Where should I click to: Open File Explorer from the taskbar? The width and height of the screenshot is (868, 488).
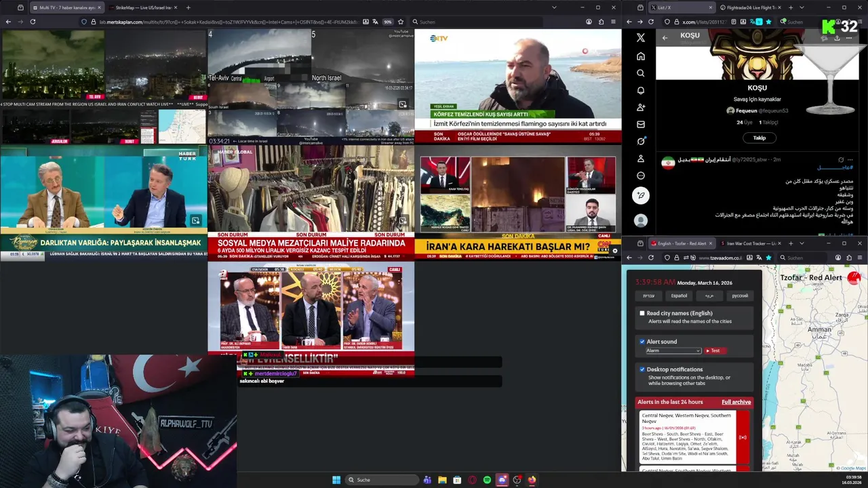click(x=442, y=480)
